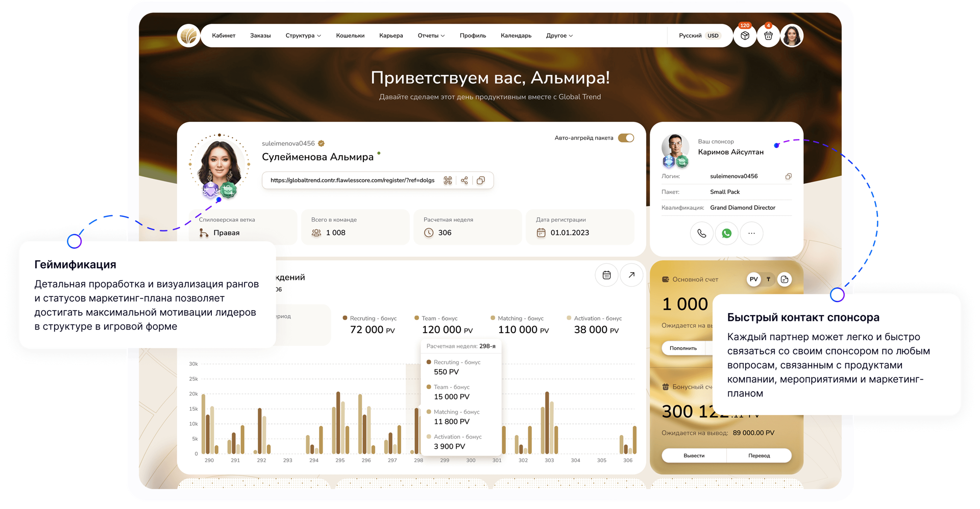The image size is (980, 509).
Task: Toggle the Activation - бонус series in the header legend
Action: click(x=594, y=318)
